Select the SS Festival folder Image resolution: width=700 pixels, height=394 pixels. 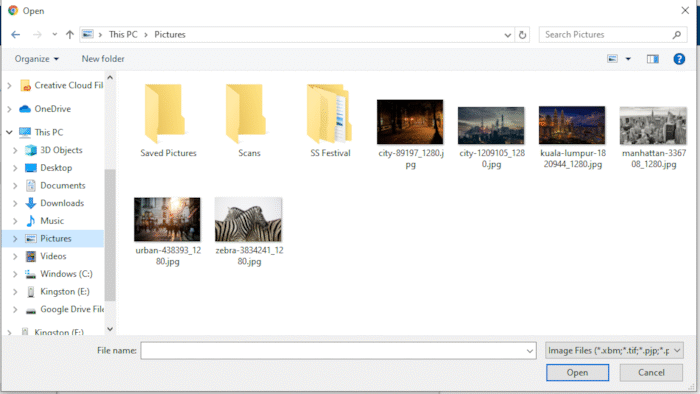pyautogui.click(x=330, y=120)
